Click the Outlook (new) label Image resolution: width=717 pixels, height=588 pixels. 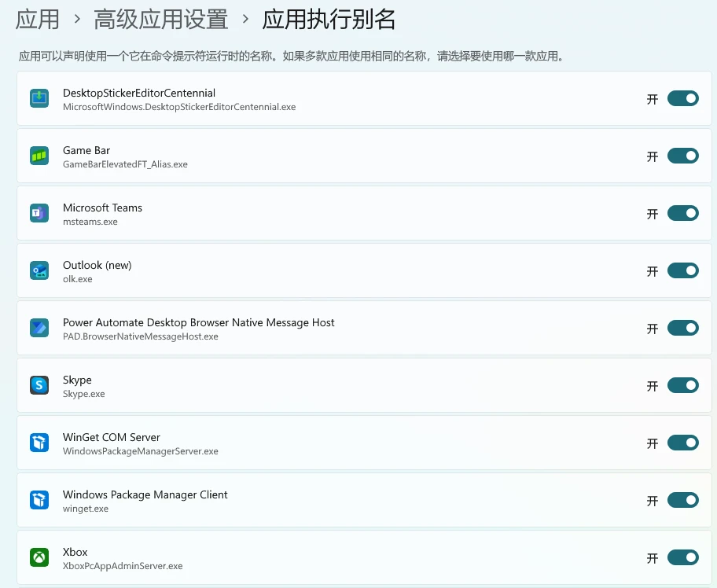tap(97, 265)
